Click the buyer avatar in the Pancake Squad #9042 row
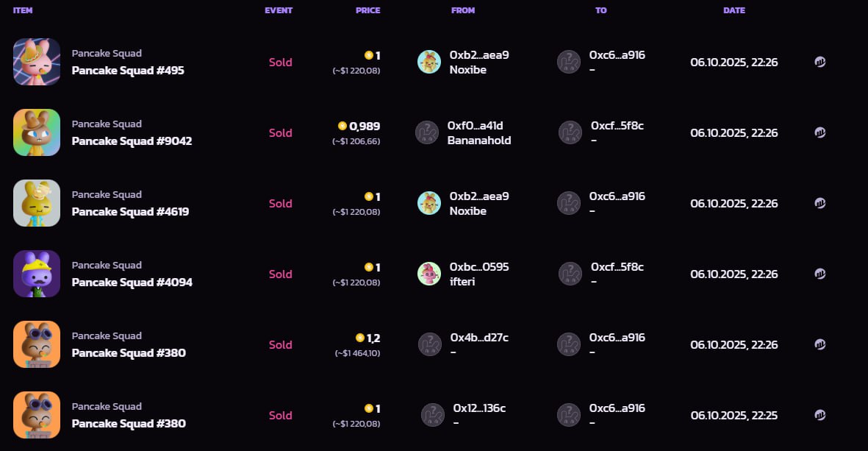Viewport: 868px width, 451px height. click(x=570, y=132)
